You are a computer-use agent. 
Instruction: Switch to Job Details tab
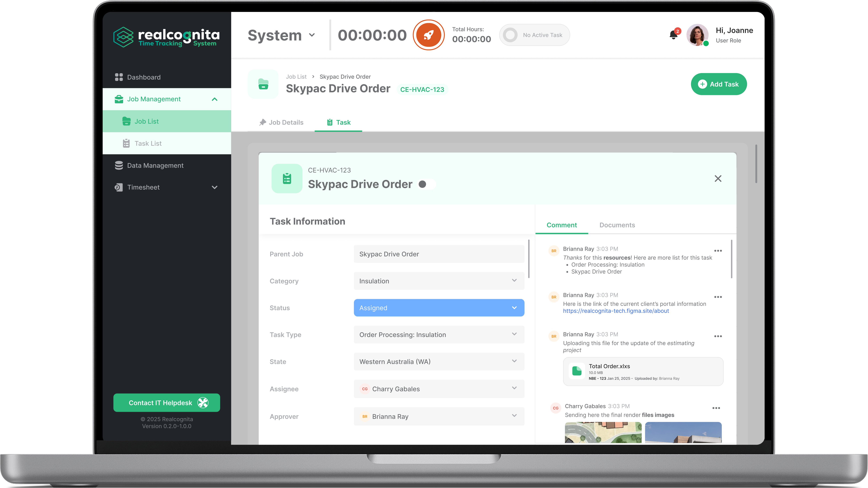click(x=281, y=122)
